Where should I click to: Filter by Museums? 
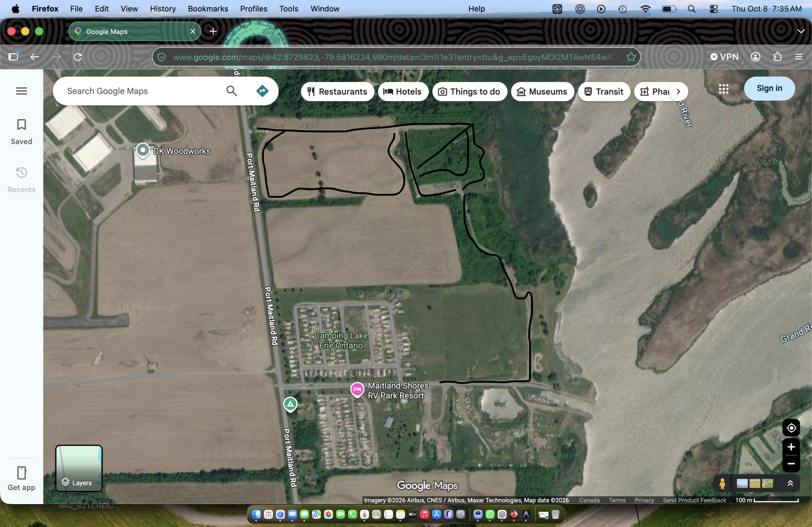click(542, 92)
